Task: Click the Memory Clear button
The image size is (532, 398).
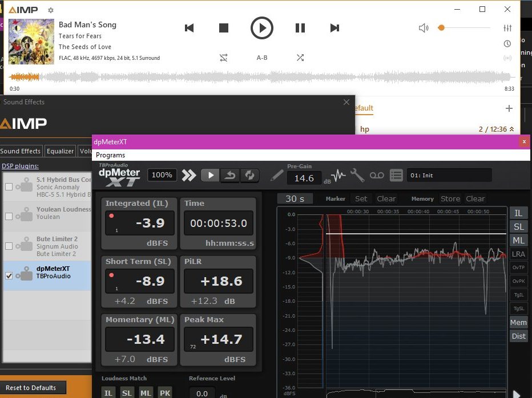Action: [475, 198]
